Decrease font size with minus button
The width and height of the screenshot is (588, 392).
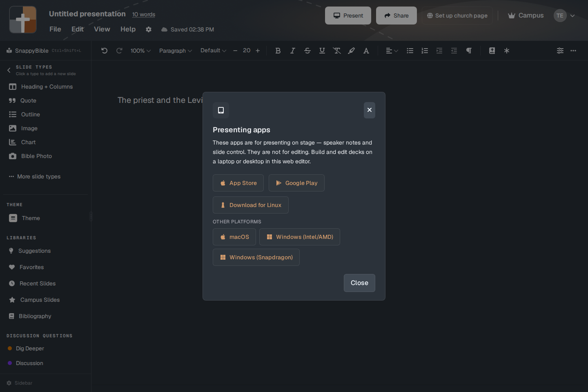[235, 51]
